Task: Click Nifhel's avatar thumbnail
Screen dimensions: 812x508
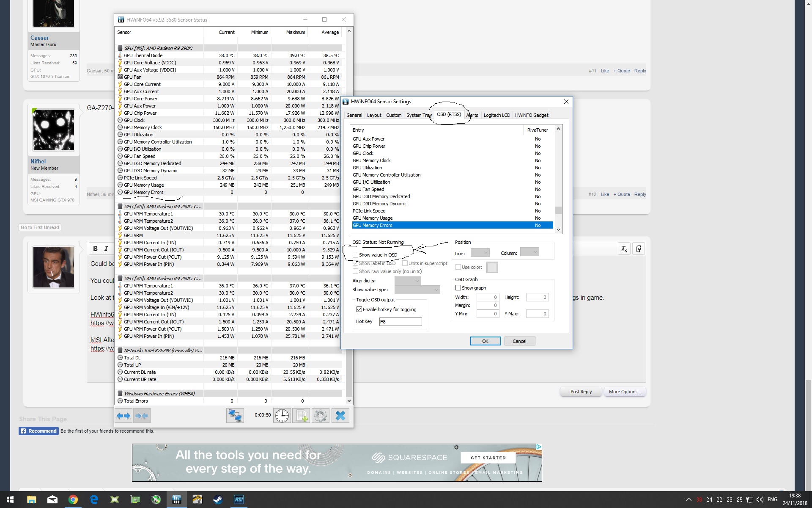Action: point(54,130)
